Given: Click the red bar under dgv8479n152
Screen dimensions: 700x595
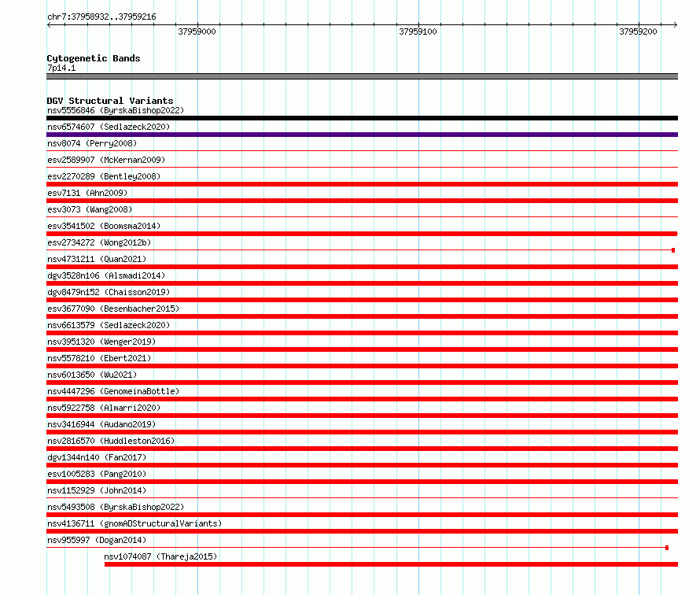Looking at the screenshot, I should pos(362,300).
